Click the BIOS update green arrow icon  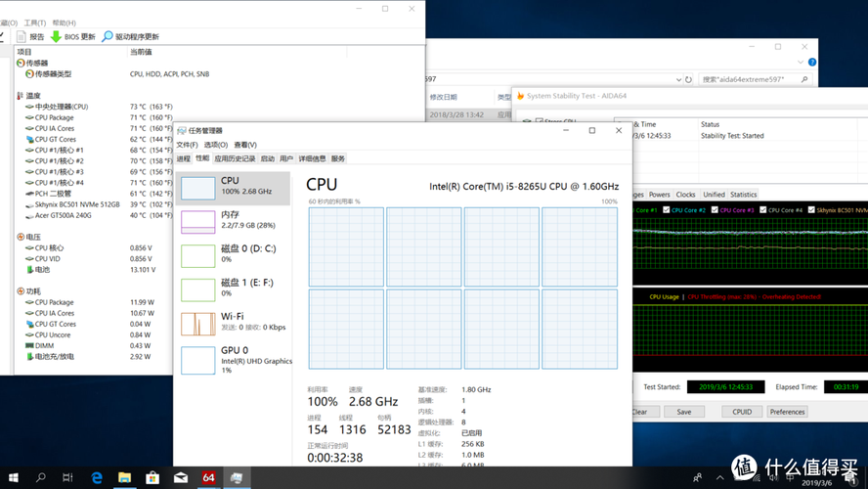pos(56,36)
